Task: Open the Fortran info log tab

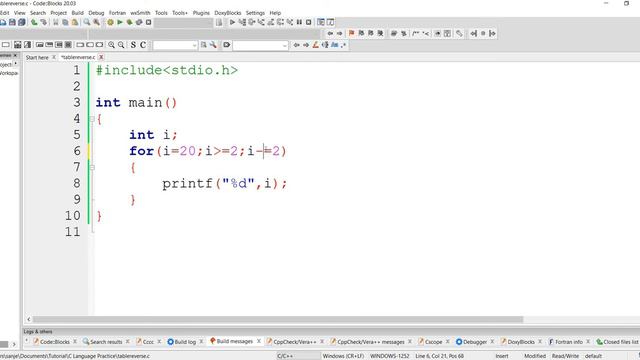Action: tap(565, 342)
